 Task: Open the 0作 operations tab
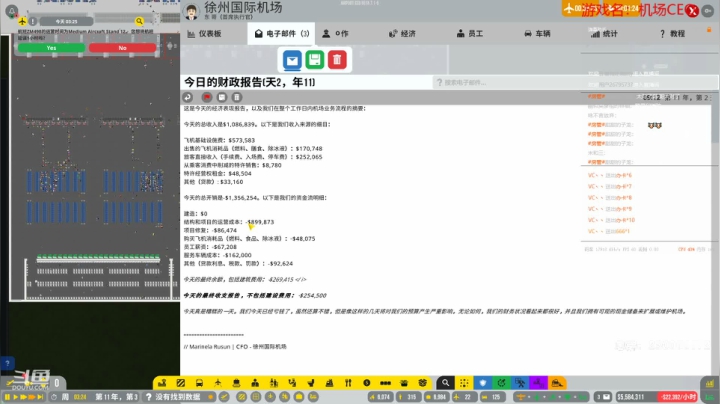pos(335,34)
